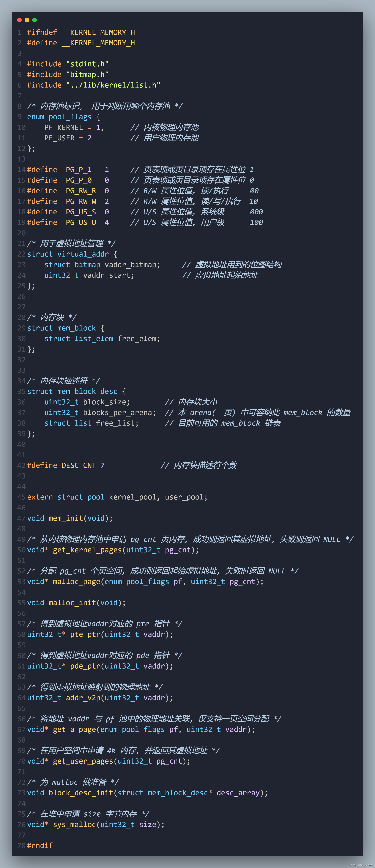Click the mem_init function name

66,518
